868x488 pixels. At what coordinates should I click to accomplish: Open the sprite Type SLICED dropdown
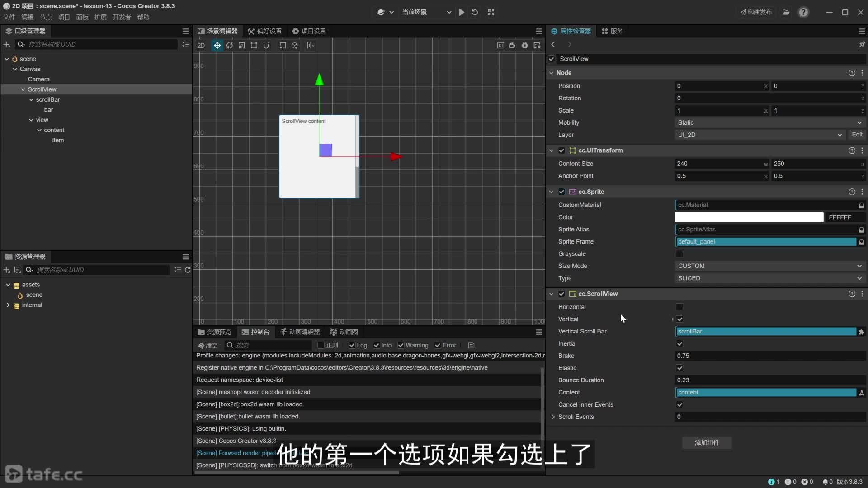770,278
